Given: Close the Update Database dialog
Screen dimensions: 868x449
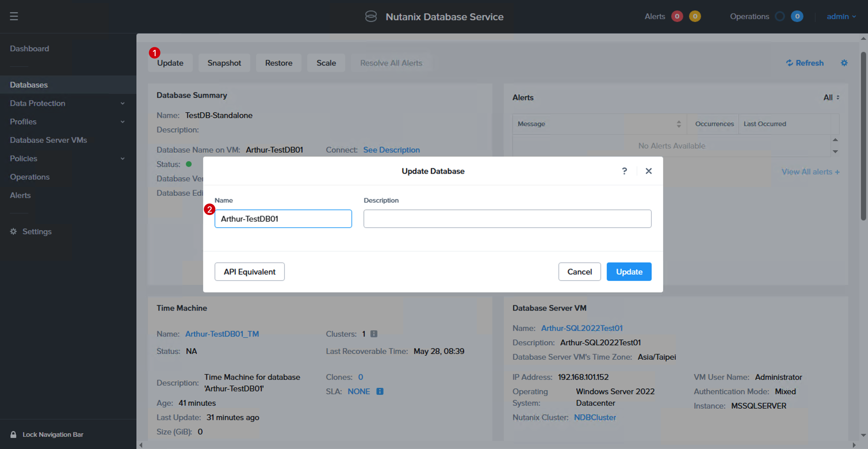Looking at the screenshot, I should pyautogui.click(x=649, y=171).
